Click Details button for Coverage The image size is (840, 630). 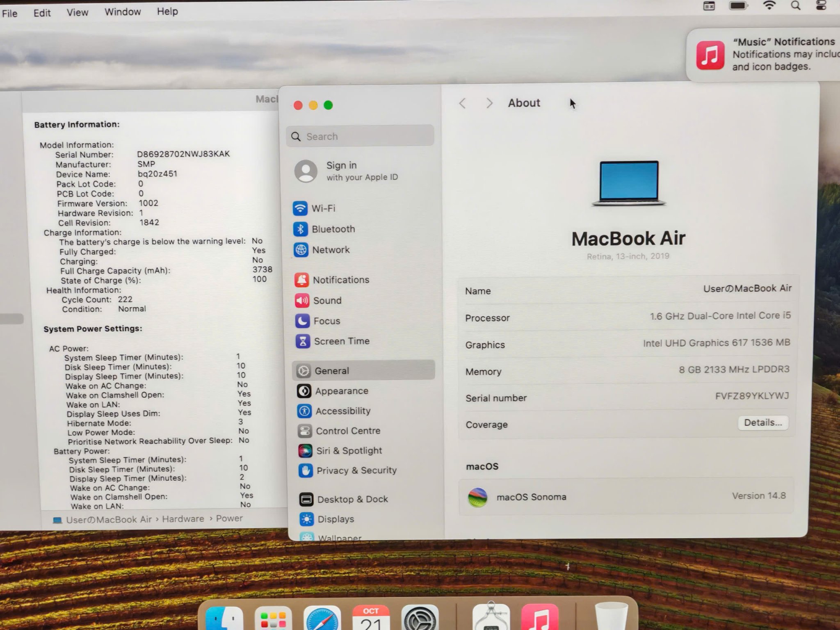(762, 422)
